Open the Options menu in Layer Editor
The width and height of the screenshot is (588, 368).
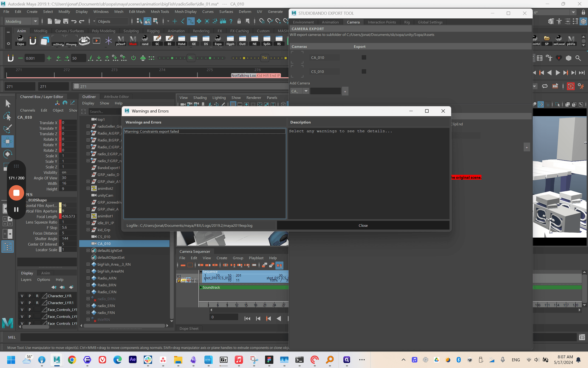click(x=43, y=280)
